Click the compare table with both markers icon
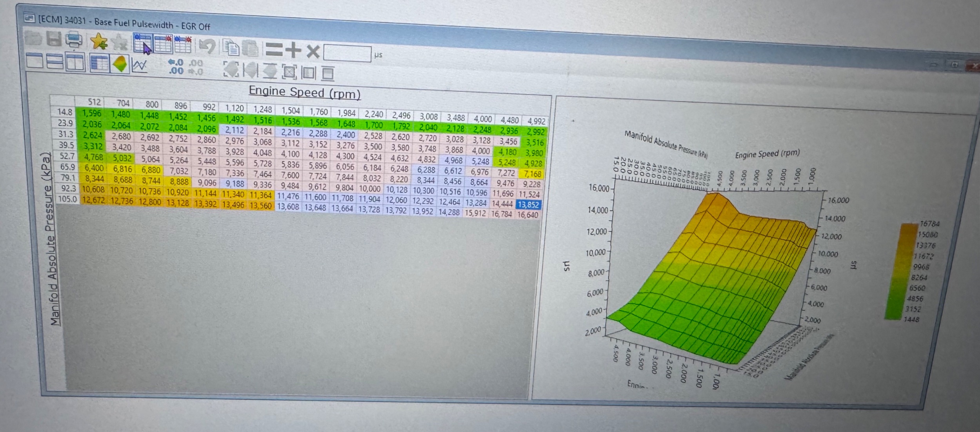 tap(183, 45)
